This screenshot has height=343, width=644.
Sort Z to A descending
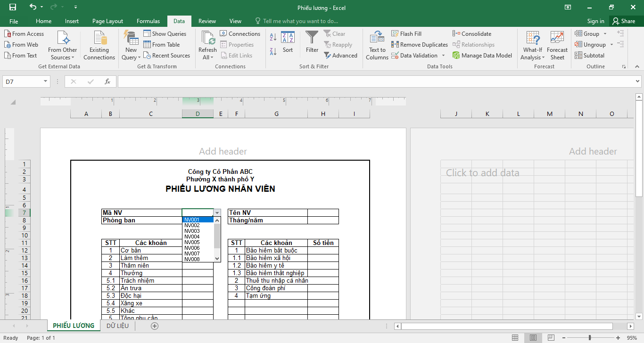(x=273, y=51)
